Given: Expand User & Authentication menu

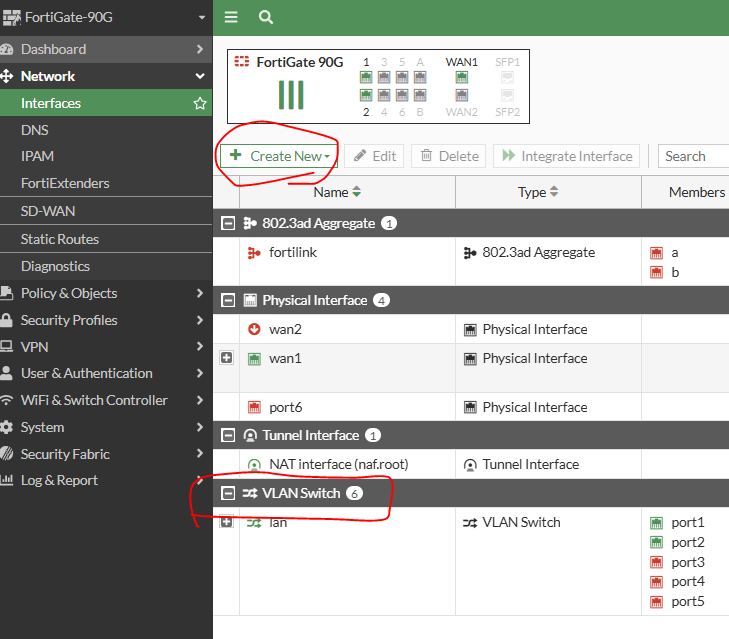Looking at the screenshot, I should [x=106, y=373].
